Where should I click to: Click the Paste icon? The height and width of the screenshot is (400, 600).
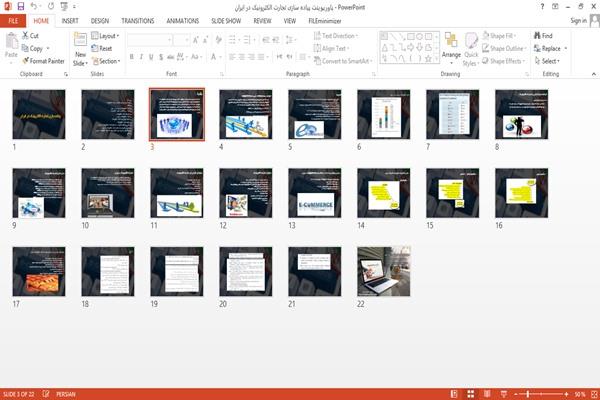[11, 41]
